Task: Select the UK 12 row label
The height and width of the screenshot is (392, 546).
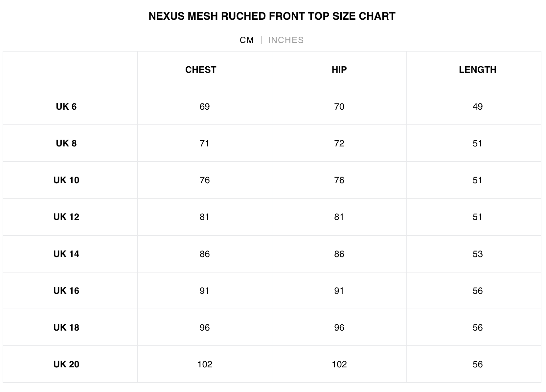Action: pos(66,217)
